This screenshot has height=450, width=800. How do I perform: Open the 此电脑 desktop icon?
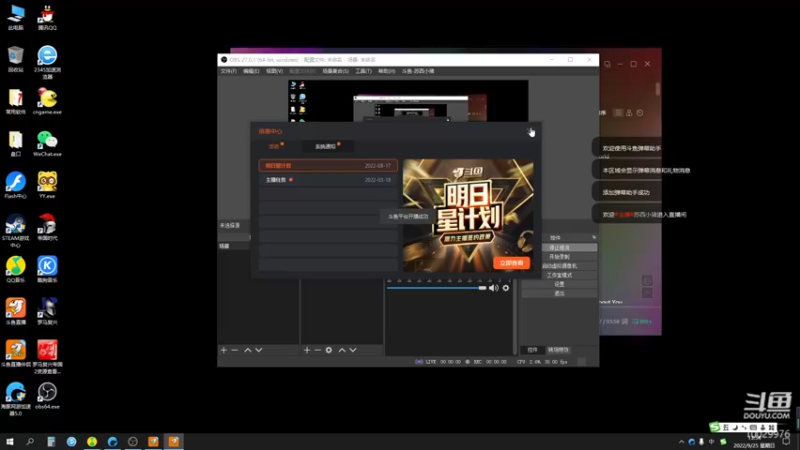pyautogui.click(x=16, y=16)
